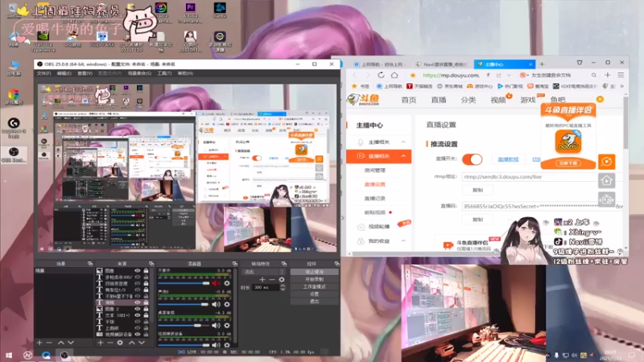Remove the selected OBS source
This screenshot has height=362, width=644.
[109, 343]
